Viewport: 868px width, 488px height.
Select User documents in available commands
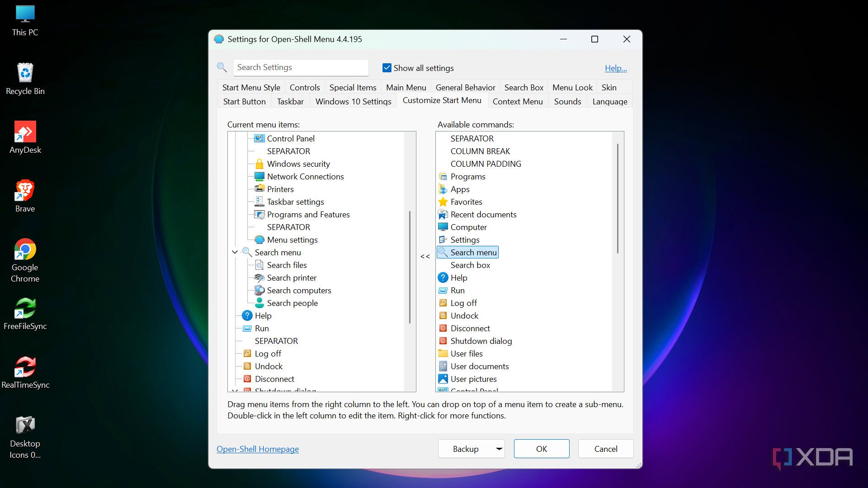480,366
